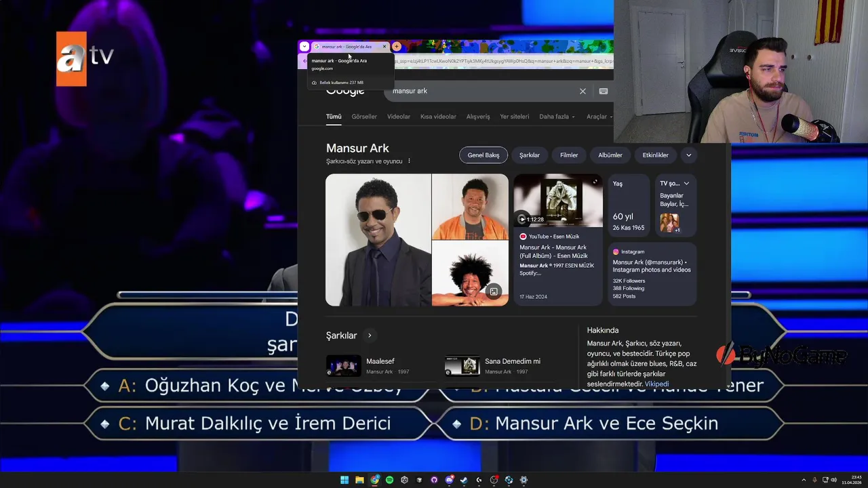Viewport: 868px width, 488px height.
Task: Open the Yer siteleri tab
Action: pos(515,117)
